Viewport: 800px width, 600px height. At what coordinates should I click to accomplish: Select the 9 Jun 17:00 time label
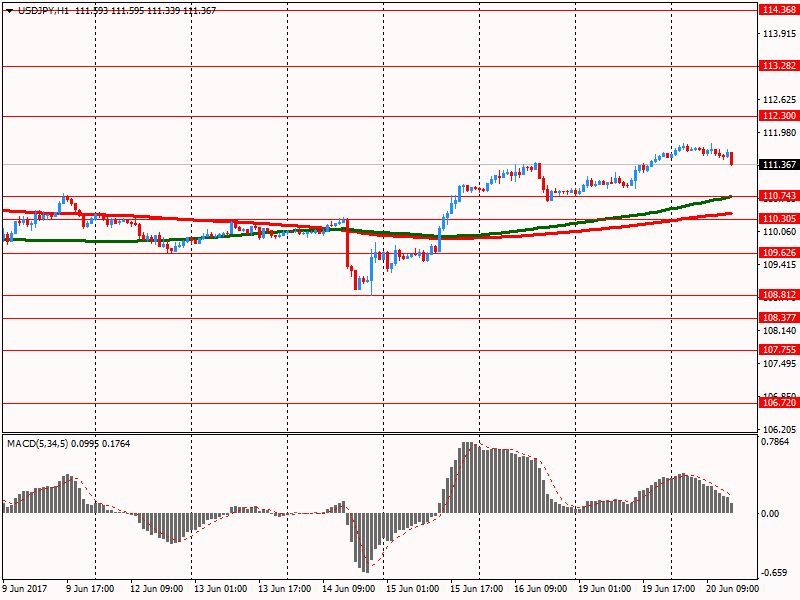coord(90,589)
